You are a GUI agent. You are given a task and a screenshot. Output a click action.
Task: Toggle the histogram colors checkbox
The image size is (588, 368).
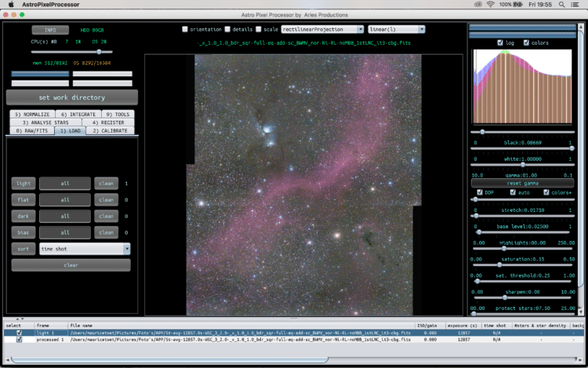526,43
